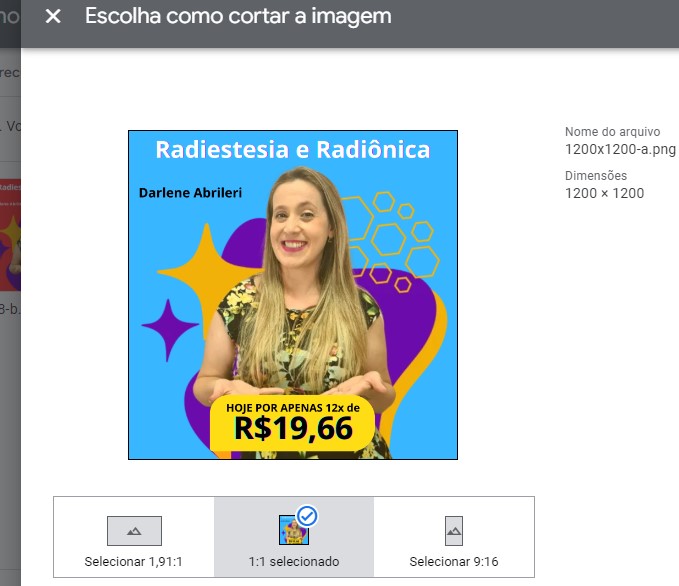Image resolution: width=679 pixels, height=586 pixels.
Task: Click the 'Nome do arquivo' label
Action: click(612, 132)
